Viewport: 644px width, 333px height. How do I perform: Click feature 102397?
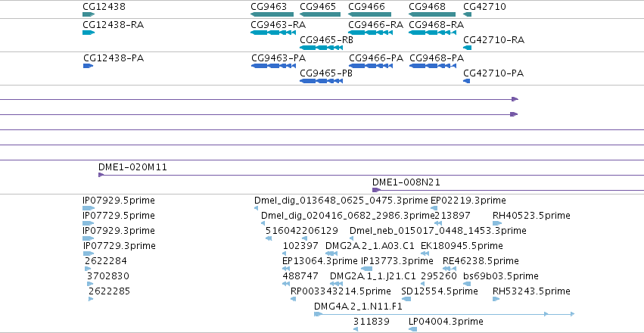click(x=300, y=246)
